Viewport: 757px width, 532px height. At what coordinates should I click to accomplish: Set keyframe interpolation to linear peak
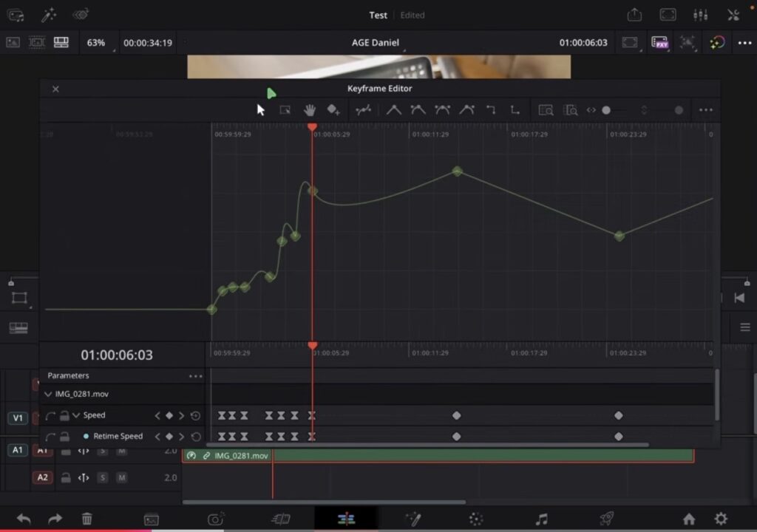point(393,110)
